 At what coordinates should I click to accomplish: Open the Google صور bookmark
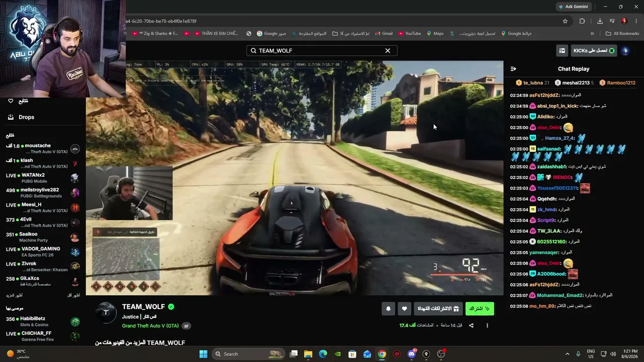pyautogui.click(x=271, y=34)
